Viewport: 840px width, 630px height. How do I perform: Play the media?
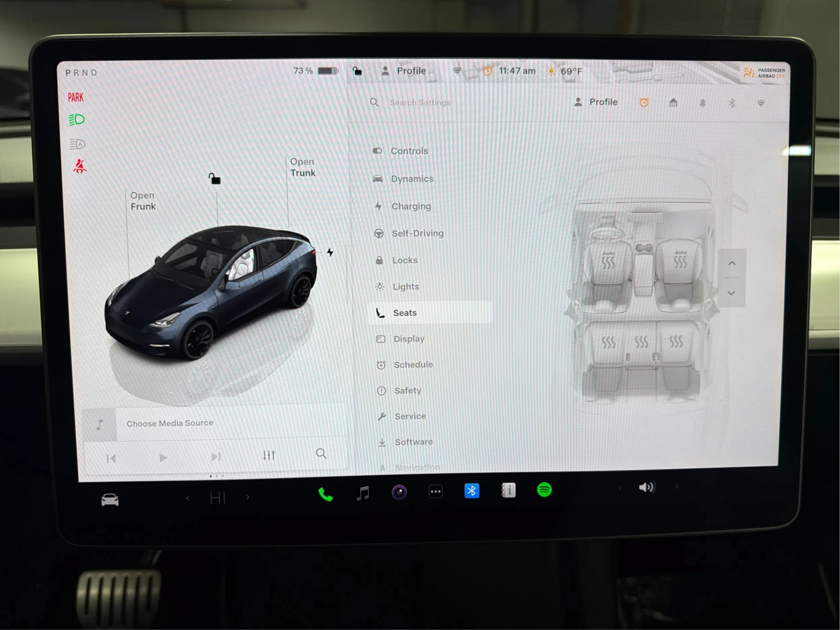tap(163, 457)
